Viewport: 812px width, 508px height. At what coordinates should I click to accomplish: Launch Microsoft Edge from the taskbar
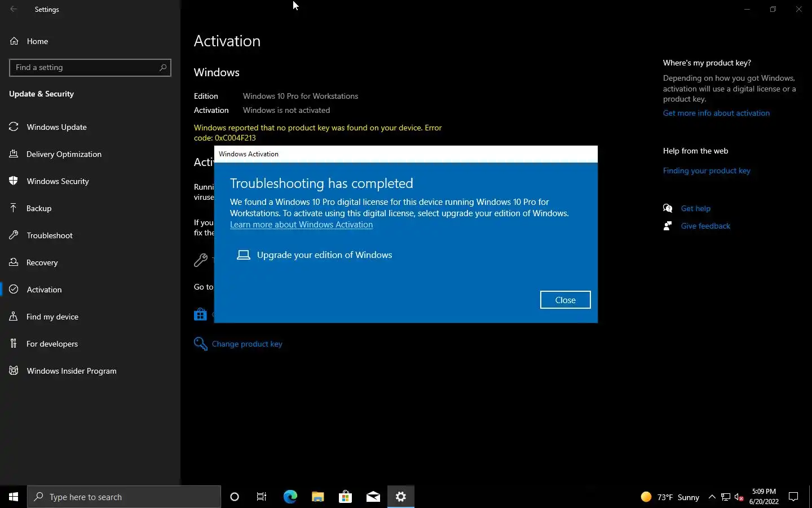[290, 497]
